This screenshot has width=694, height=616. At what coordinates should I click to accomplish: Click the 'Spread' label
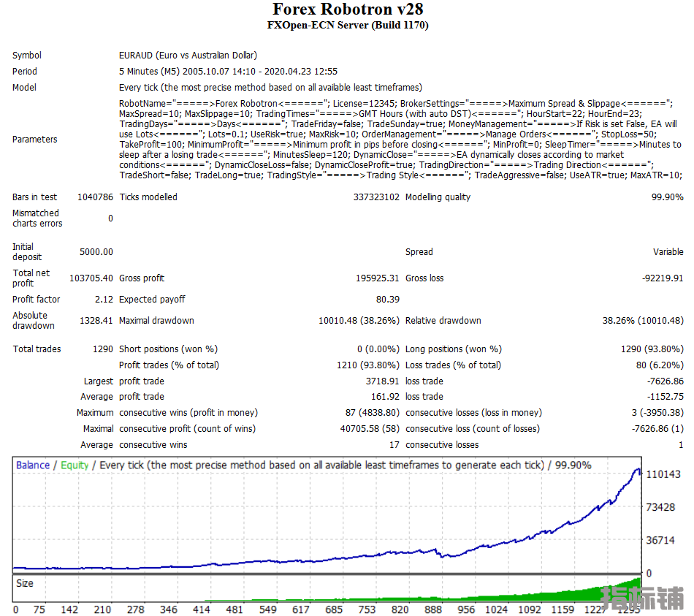tap(419, 252)
